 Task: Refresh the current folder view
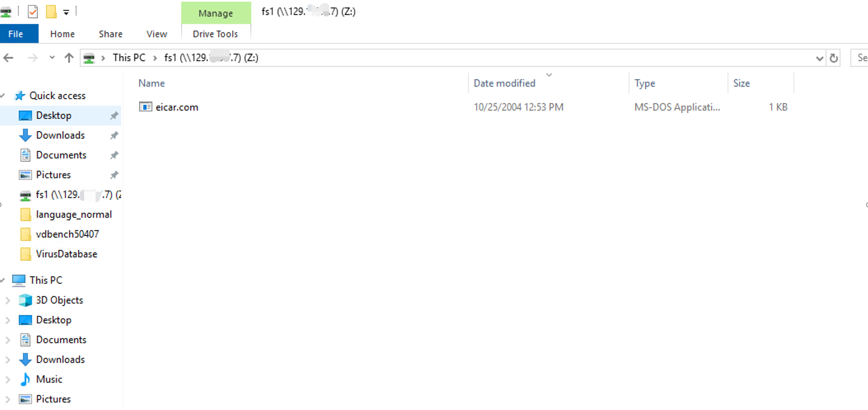(834, 58)
